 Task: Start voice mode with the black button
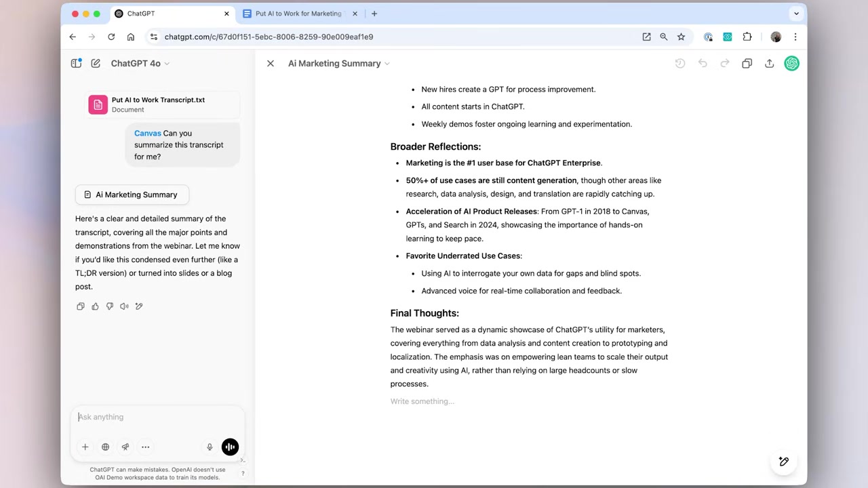point(230,447)
